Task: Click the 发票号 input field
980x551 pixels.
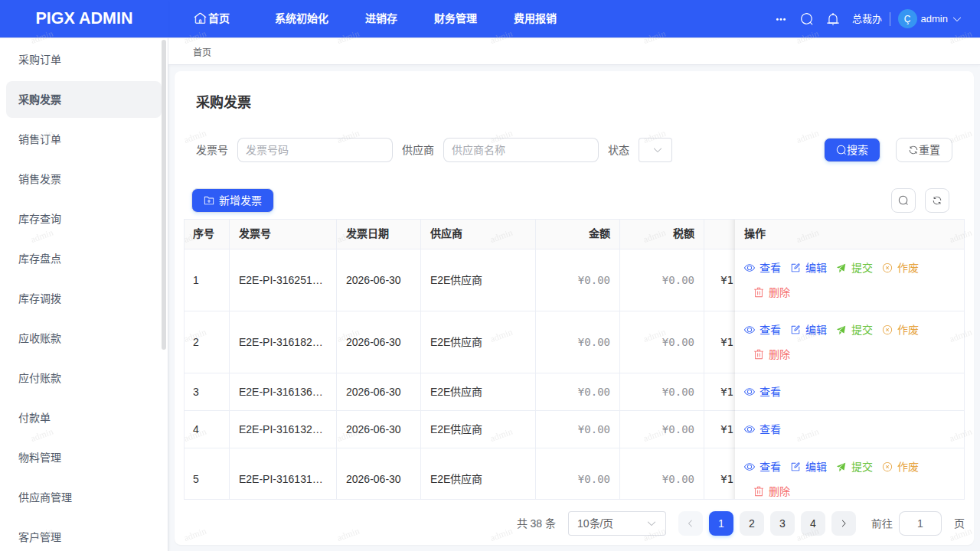Action: point(315,150)
